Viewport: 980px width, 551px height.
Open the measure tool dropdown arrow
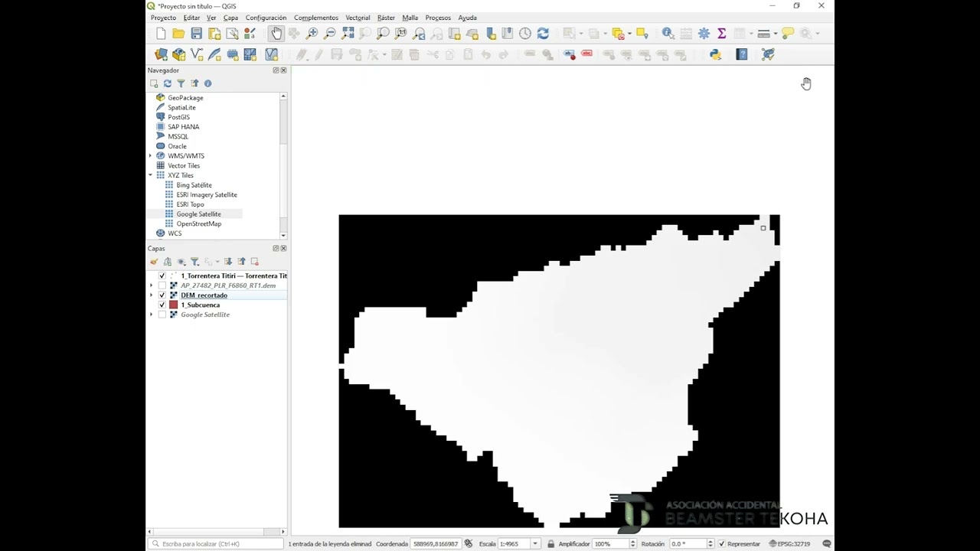coord(775,34)
